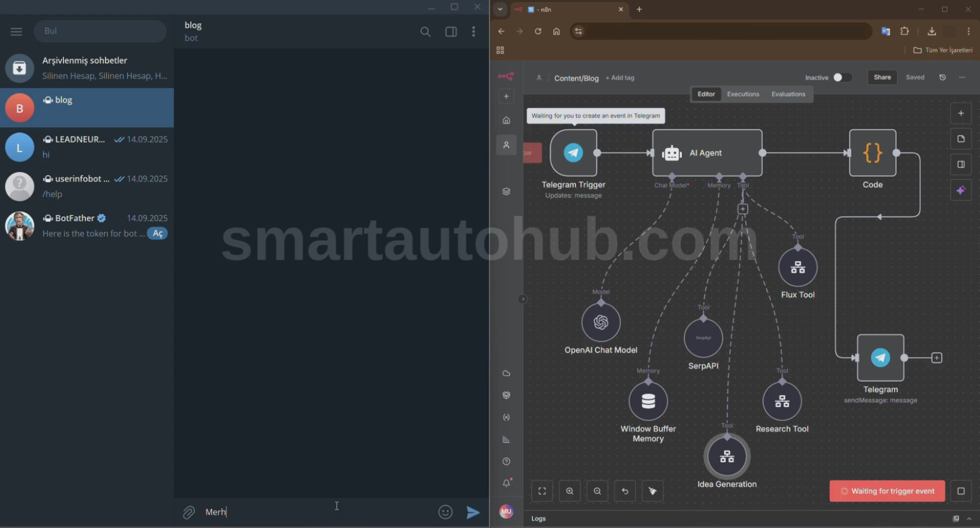
Task: Click the Share button
Action: point(882,77)
